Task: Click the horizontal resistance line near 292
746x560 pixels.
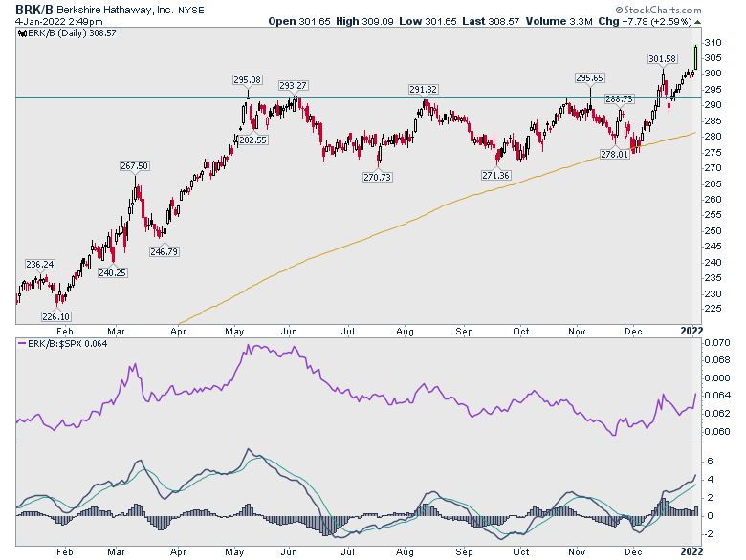Action: click(x=359, y=97)
